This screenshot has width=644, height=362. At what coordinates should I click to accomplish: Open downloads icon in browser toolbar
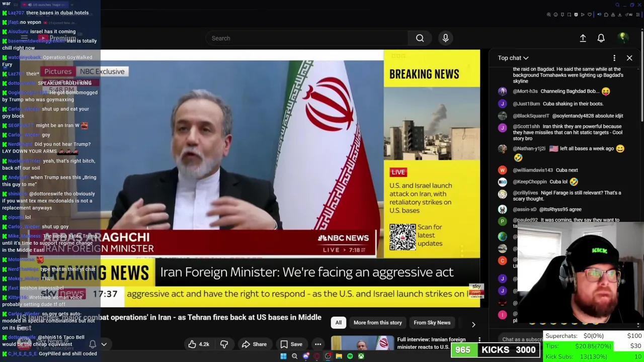[x=619, y=15]
